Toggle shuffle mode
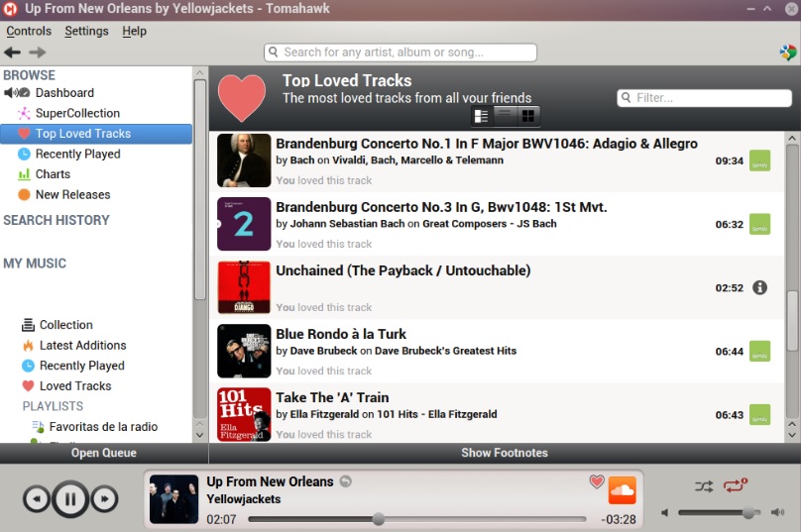The image size is (801, 532). pyautogui.click(x=704, y=486)
